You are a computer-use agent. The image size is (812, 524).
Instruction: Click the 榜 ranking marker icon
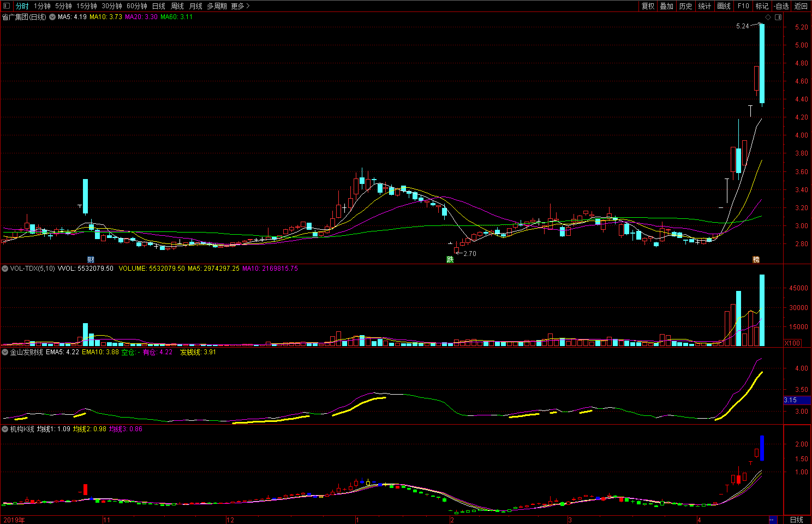(756, 259)
